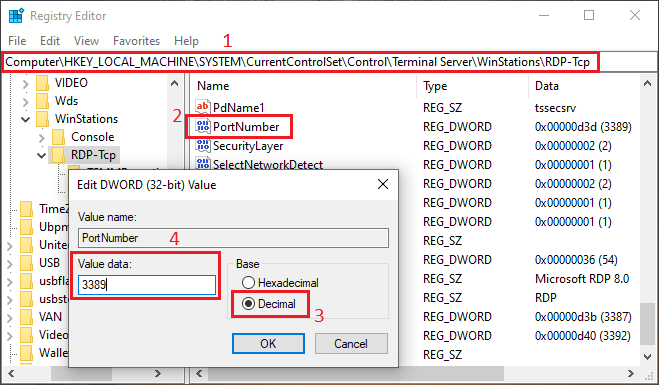Image resolution: width=659 pixels, height=385 pixels.
Task: Select the USB tree label
Action: [x=50, y=263]
